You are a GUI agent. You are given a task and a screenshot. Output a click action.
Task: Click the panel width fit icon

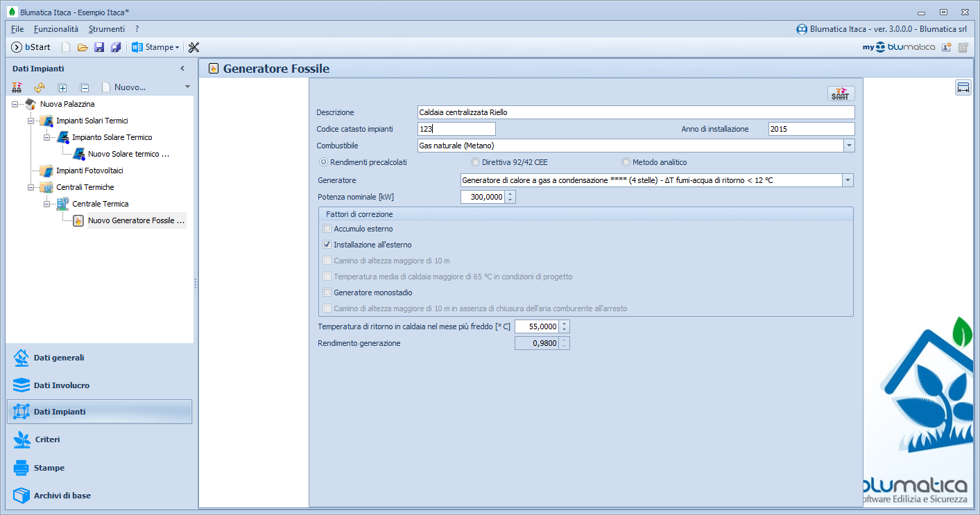click(963, 87)
